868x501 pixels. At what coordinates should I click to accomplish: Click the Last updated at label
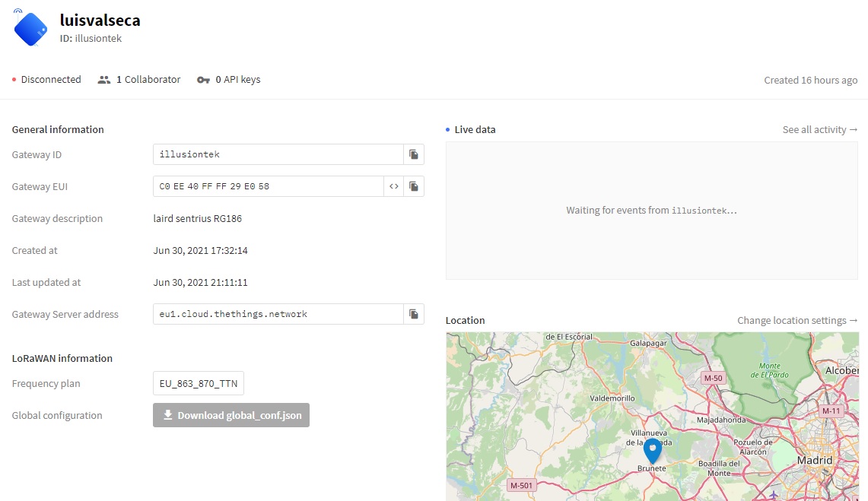tap(46, 283)
